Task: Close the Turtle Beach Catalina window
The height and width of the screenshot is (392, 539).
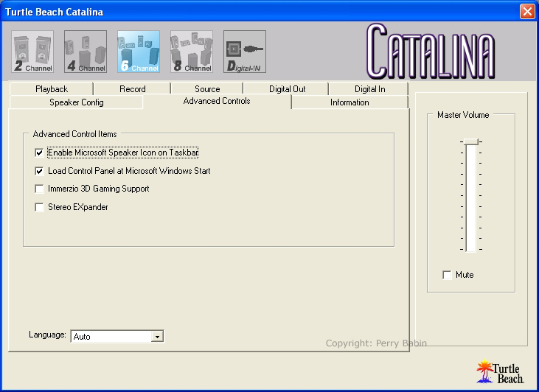Action: coord(526,12)
